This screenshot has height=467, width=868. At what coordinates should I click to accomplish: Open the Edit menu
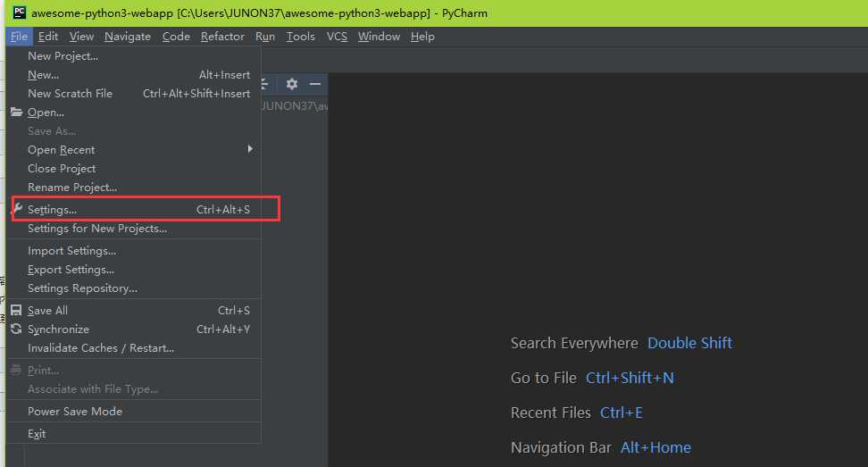click(48, 37)
